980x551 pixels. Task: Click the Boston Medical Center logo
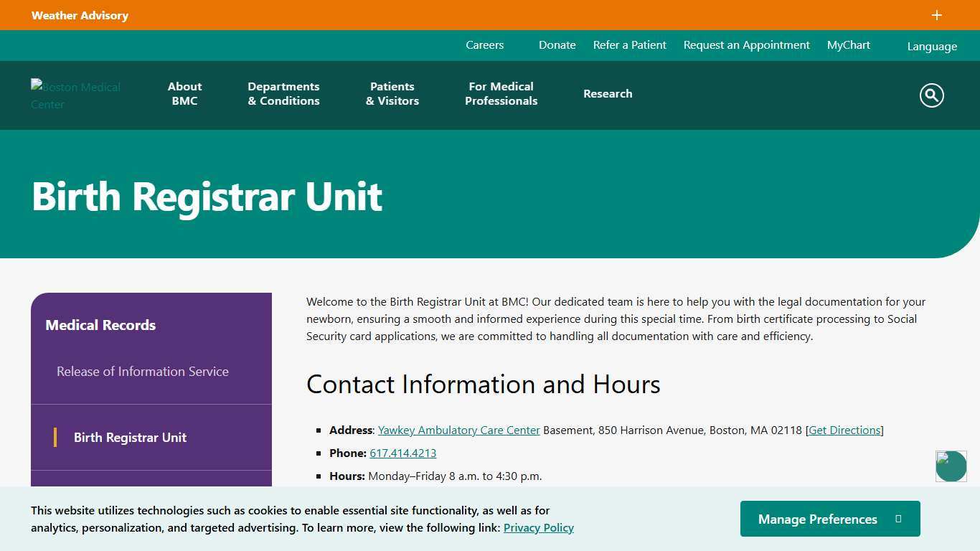click(x=75, y=95)
